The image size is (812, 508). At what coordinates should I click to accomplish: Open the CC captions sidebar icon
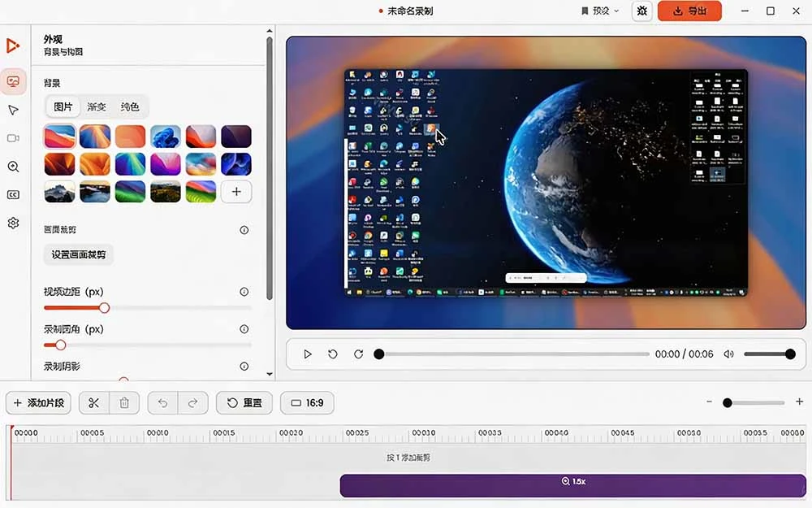(x=13, y=194)
